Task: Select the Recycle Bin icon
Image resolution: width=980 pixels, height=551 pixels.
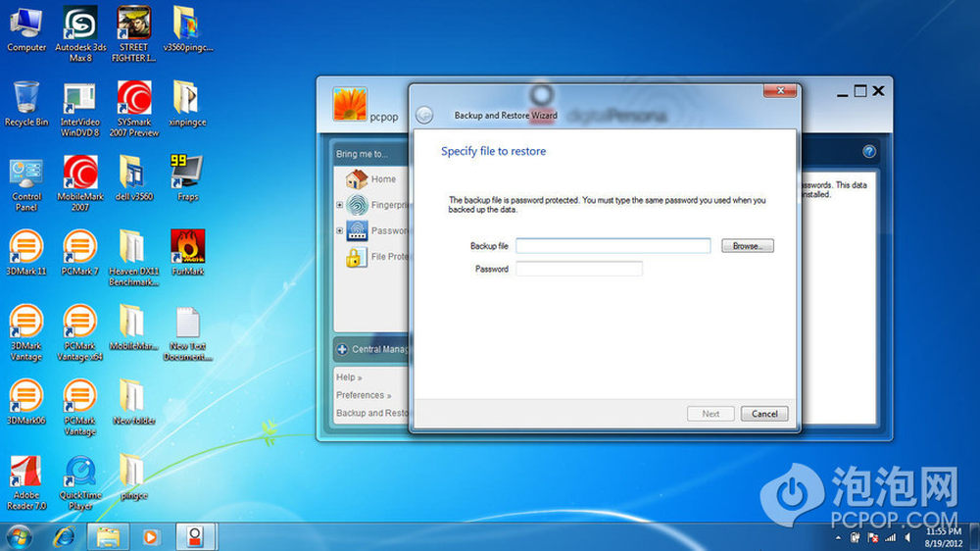Action: [26, 104]
